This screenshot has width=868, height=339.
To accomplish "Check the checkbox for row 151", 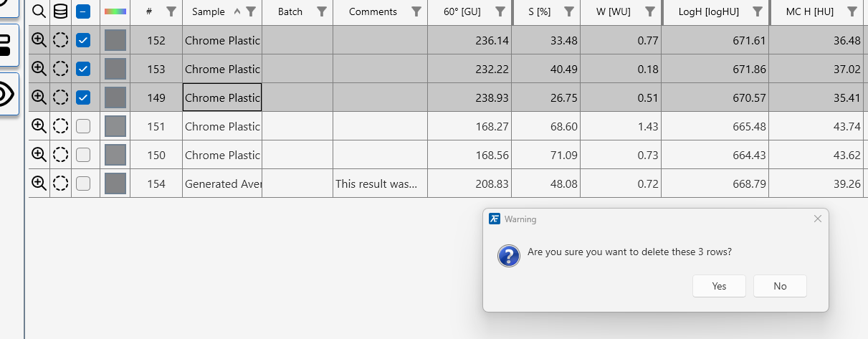I will tap(83, 126).
